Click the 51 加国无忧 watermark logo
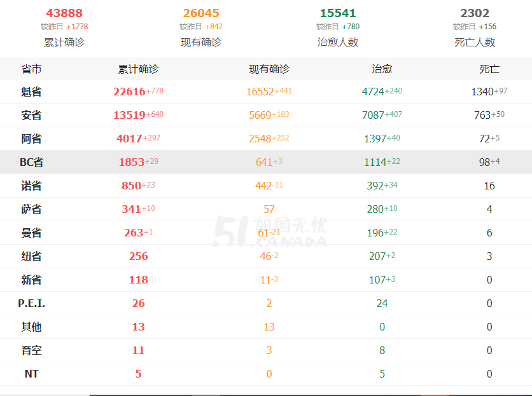Viewport: 532px width, 396px height. coord(270,231)
